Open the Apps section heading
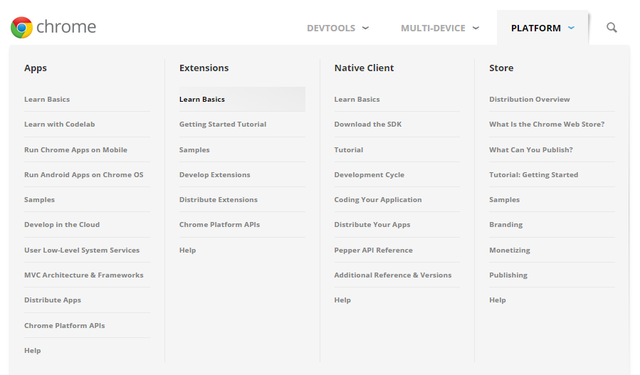Screen dimensions: 640x375 tap(36, 68)
